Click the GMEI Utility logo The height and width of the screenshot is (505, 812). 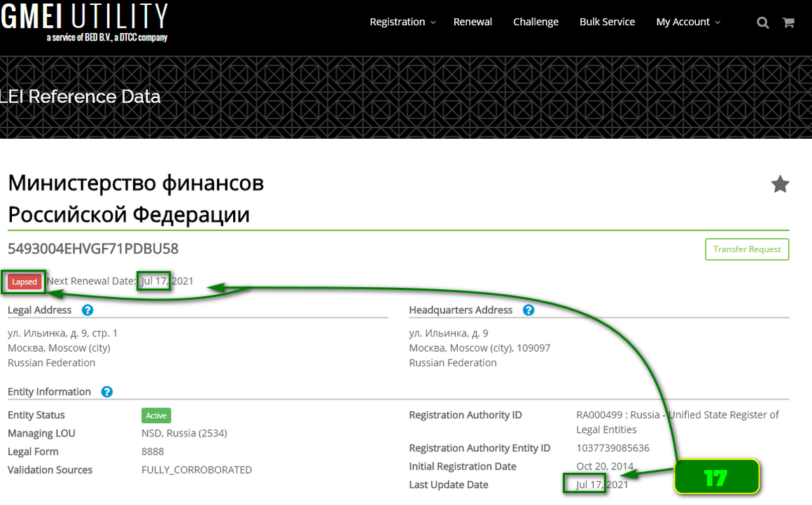84,22
